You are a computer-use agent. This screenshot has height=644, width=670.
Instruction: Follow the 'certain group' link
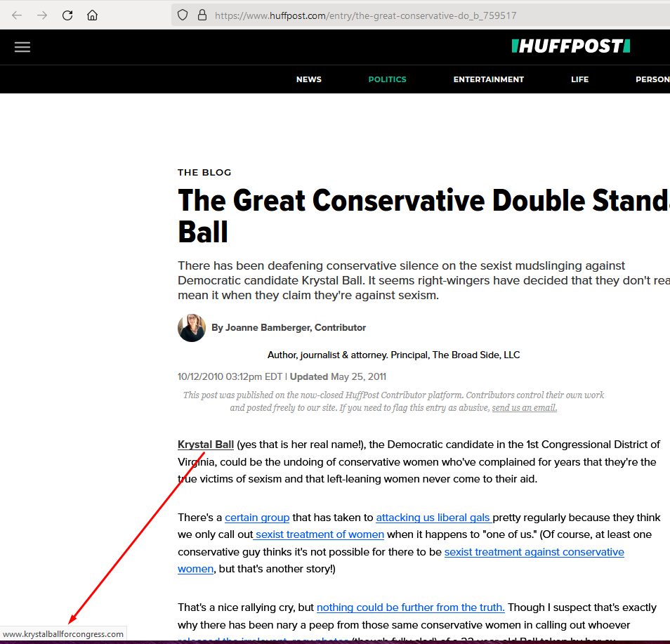pyautogui.click(x=257, y=518)
